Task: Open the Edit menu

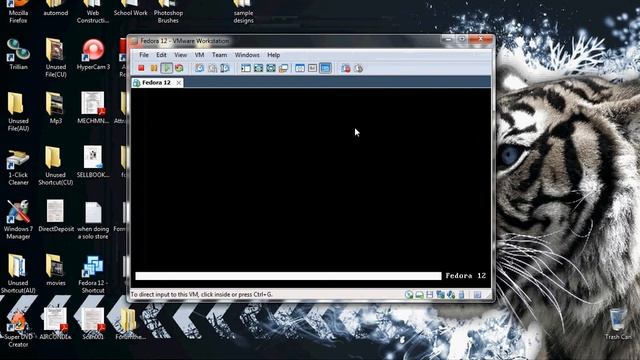Action: pyautogui.click(x=161, y=55)
